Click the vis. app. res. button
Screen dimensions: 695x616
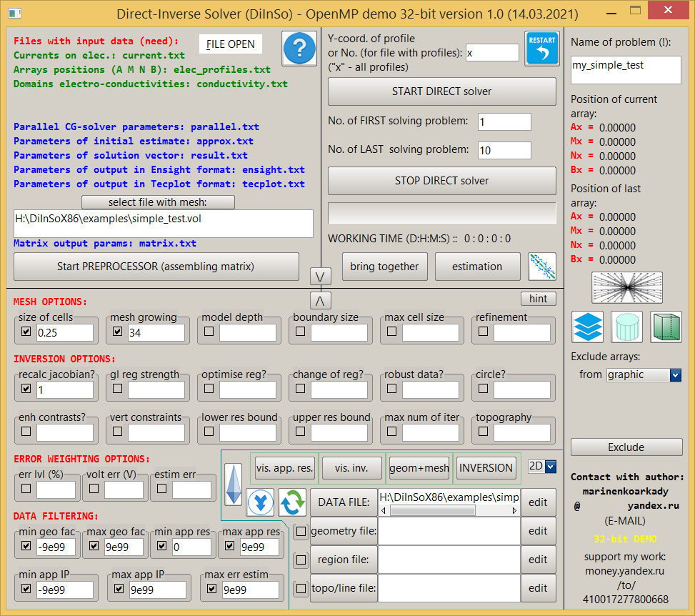click(x=285, y=468)
